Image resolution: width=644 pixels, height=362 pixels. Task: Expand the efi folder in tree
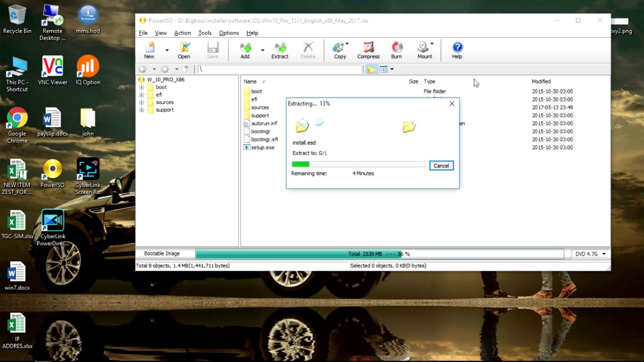click(x=141, y=95)
